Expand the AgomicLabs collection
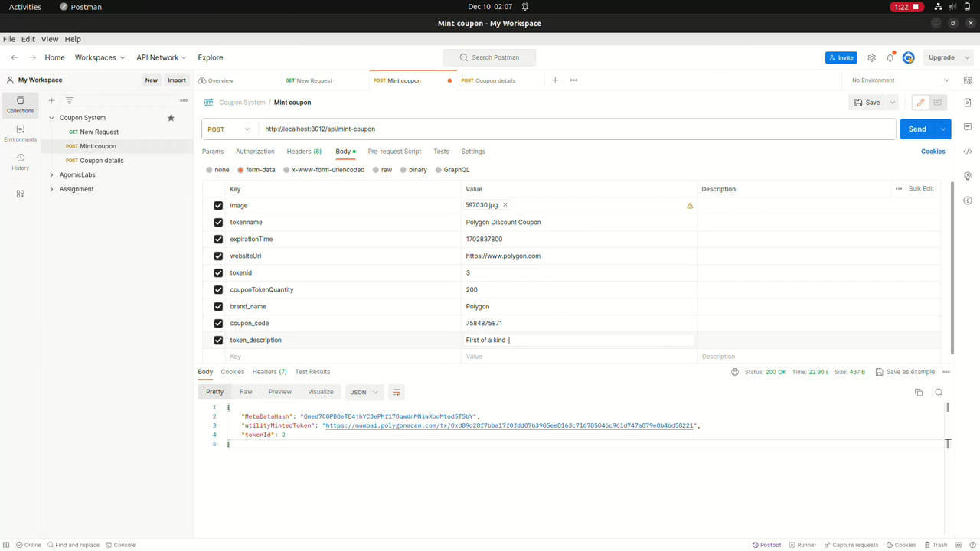Image resolution: width=980 pixels, height=551 pixels. [x=51, y=175]
